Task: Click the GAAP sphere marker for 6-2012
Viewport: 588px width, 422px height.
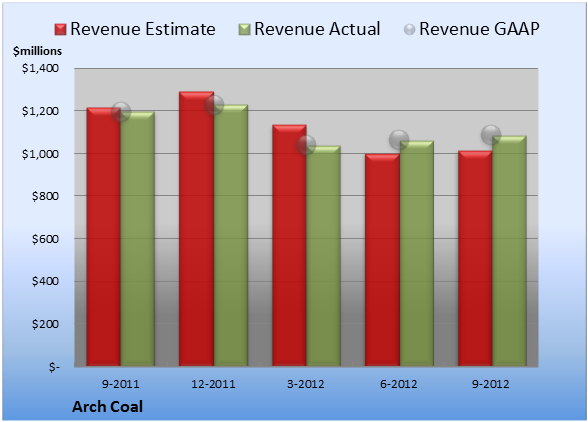Action: pyautogui.click(x=399, y=140)
